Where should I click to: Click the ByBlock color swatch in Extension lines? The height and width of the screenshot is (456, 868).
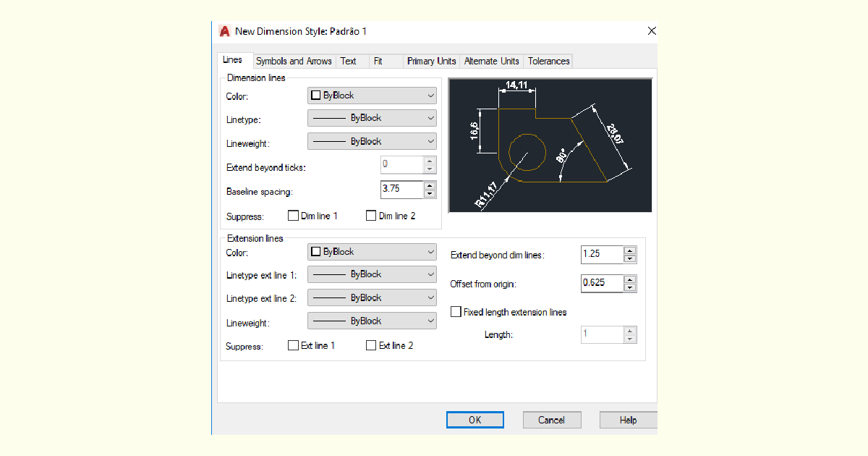tap(315, 252)
